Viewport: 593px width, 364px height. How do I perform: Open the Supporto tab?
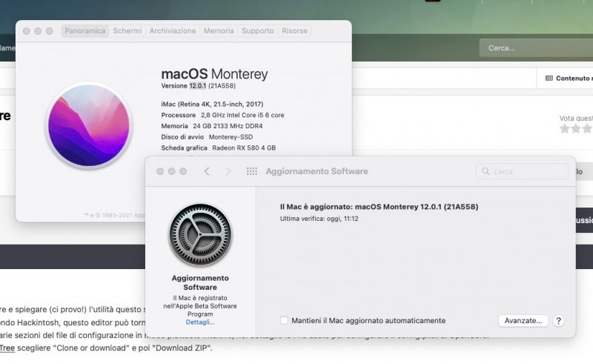pos(257,30)
